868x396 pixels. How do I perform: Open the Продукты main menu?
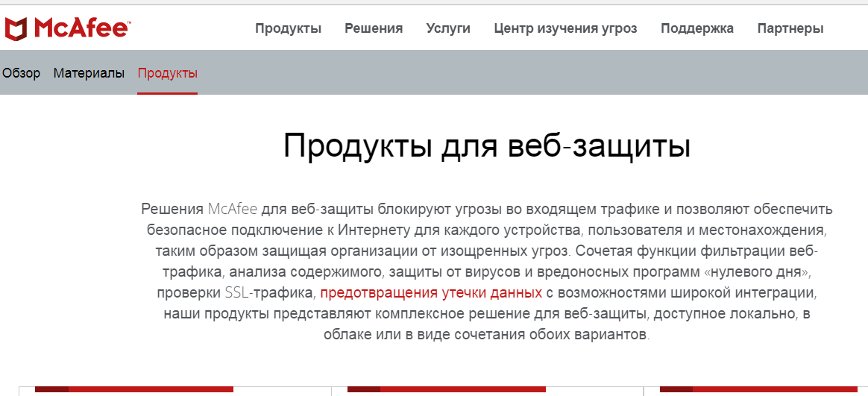[x=288, y=29]
